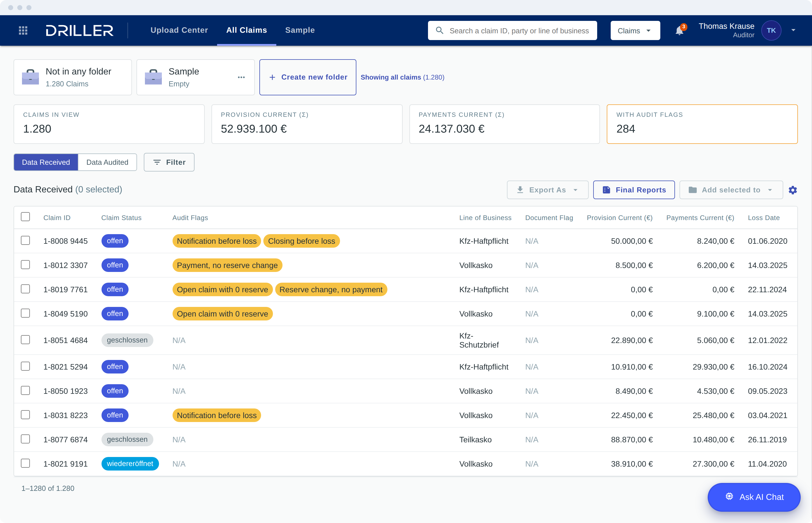Click Teilkasko line of business cell
Screen dimensions: 812x523
[x=475, y=440]
